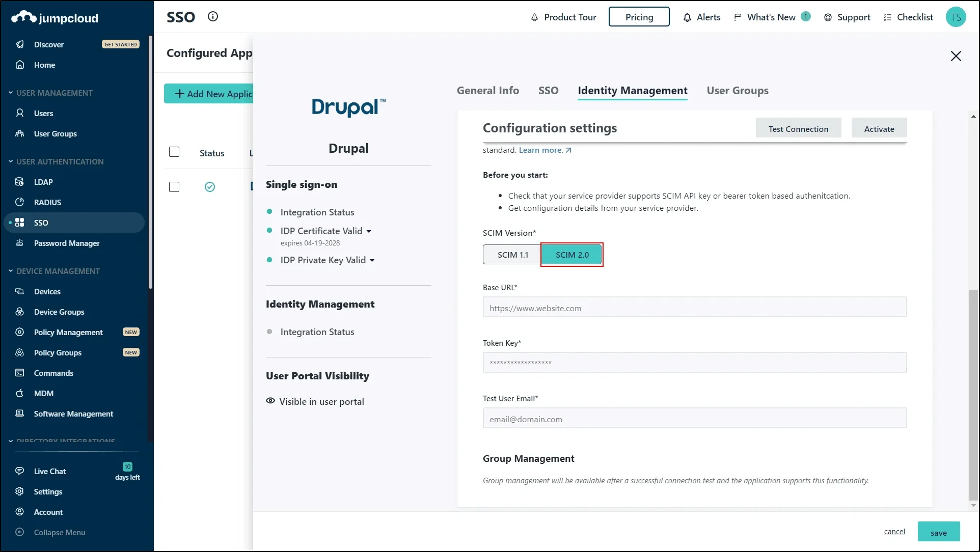Click the JumpCloud logo

pyautogui.click(x=55, y=18)
